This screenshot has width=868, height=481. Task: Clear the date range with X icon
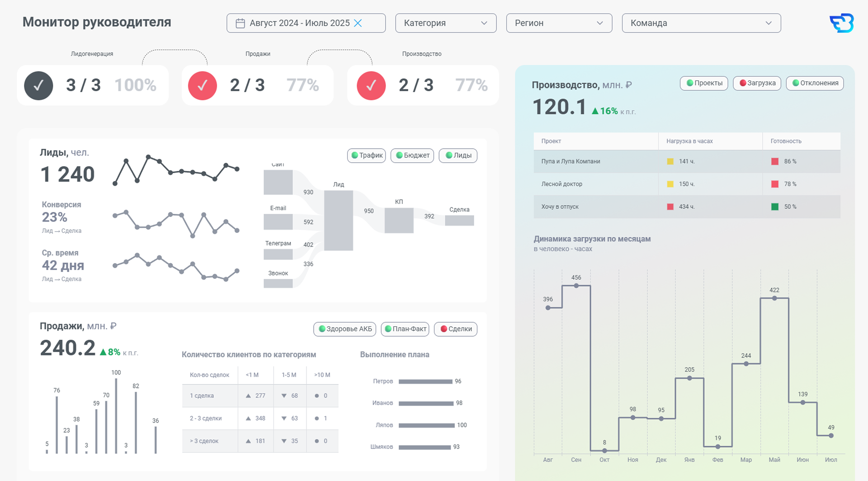tap(358, 23)
